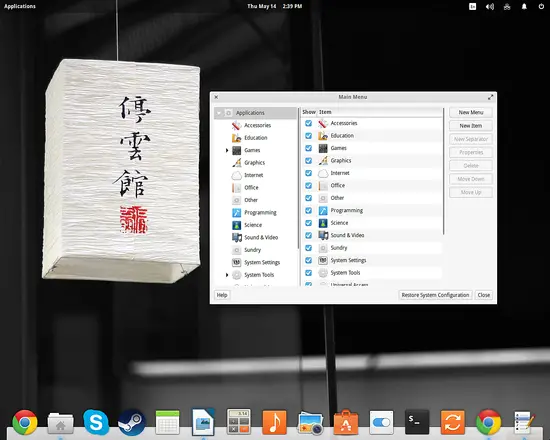Image resolution: width=550 pixels, height=440 pixels.
Task: Uncheck the Show checkbox for Office
Action: tap(308, 185)
